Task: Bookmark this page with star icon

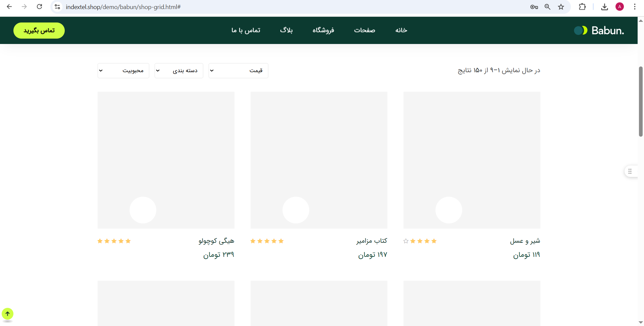Action: pyautogui.click(x=561, y=7)
